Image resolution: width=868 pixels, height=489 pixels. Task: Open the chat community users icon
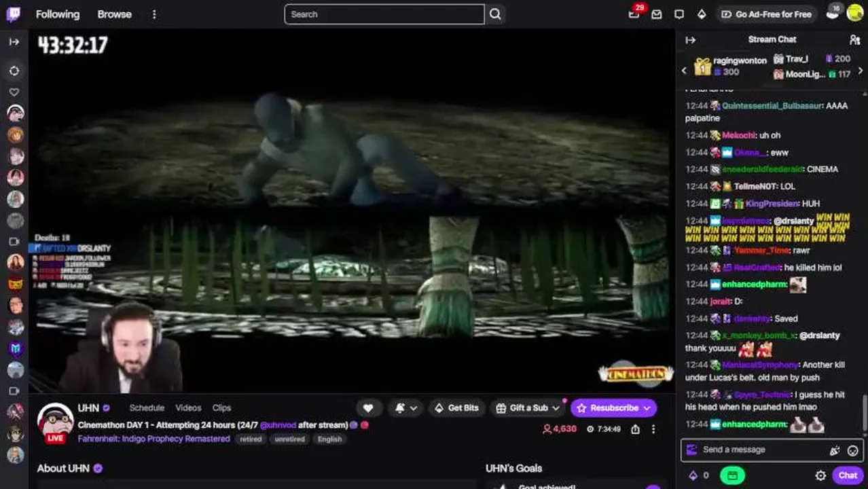[x=854, y=40]
